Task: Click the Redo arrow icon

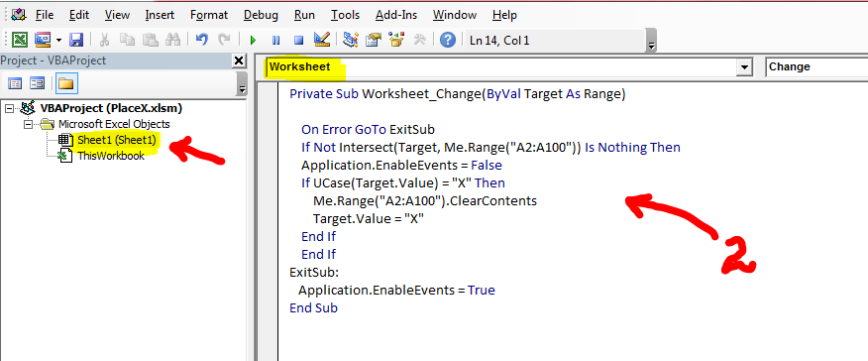Action: pyautogui.click(x=224, y=40)
